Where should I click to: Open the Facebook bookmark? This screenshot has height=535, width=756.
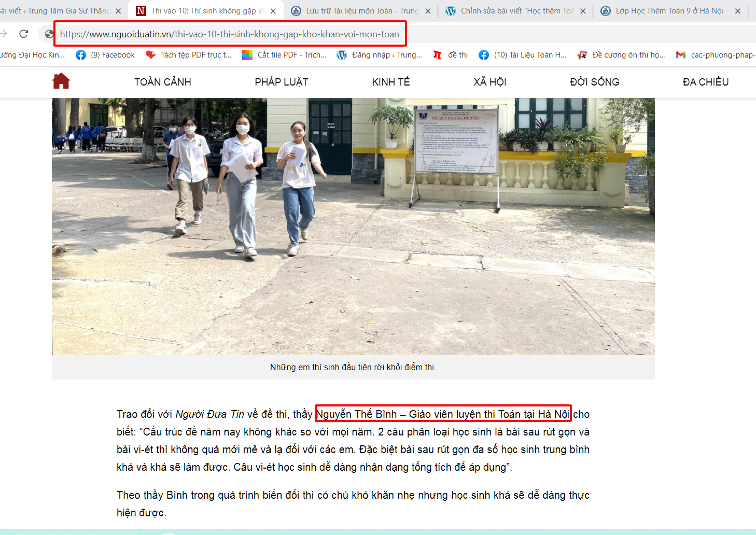click(x=105, y=55)
